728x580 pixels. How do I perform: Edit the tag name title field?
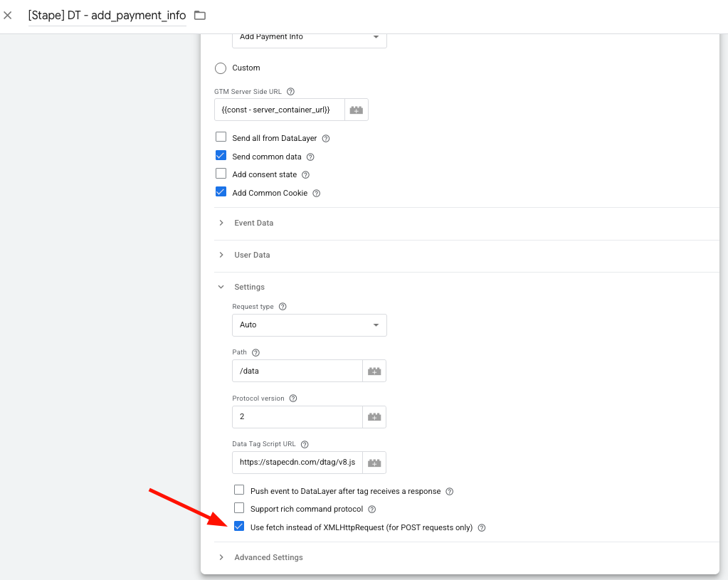coord(107,16)
